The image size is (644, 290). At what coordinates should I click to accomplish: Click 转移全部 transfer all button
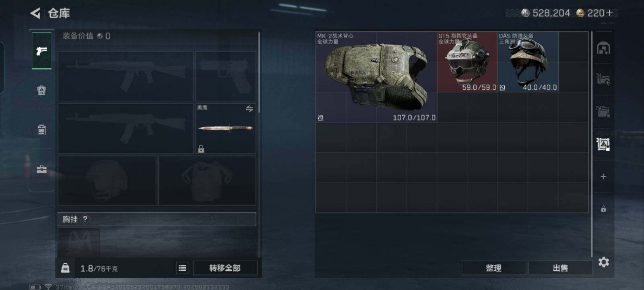[225, 268]
